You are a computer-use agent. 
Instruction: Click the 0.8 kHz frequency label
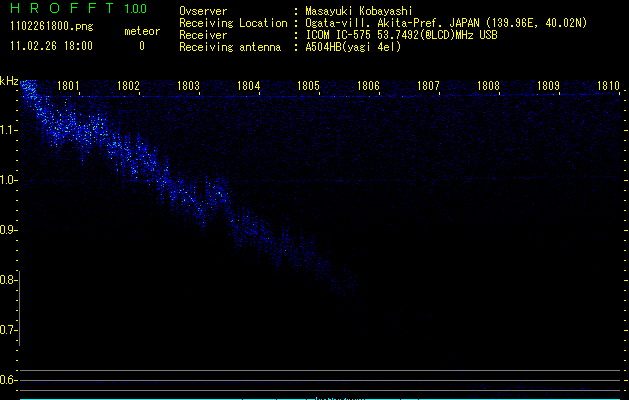(8, 280)
